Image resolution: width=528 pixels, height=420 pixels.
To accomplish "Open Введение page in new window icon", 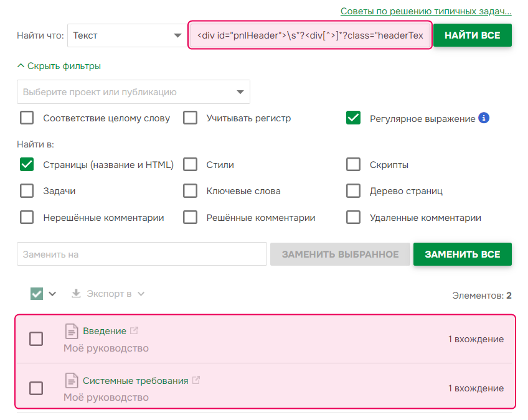I will coord(134,331).
